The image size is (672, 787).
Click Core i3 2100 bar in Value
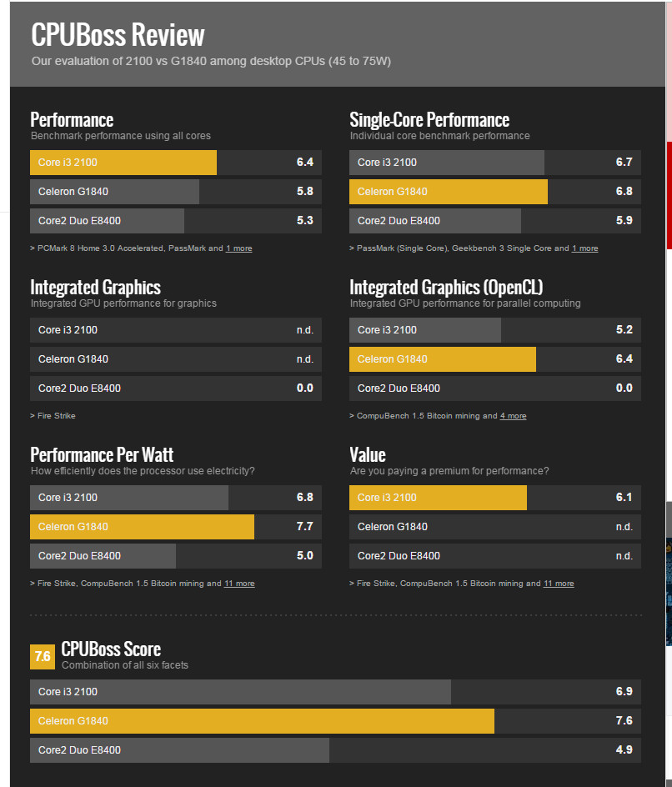click(438, 498)
